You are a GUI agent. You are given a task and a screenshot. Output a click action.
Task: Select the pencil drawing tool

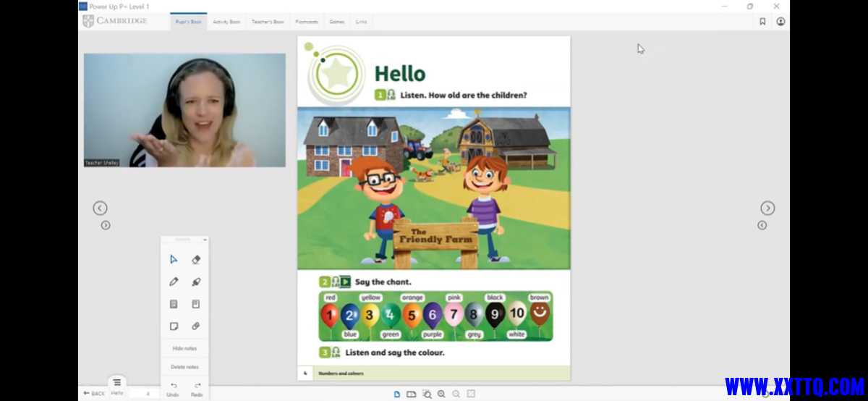(174, 282)
